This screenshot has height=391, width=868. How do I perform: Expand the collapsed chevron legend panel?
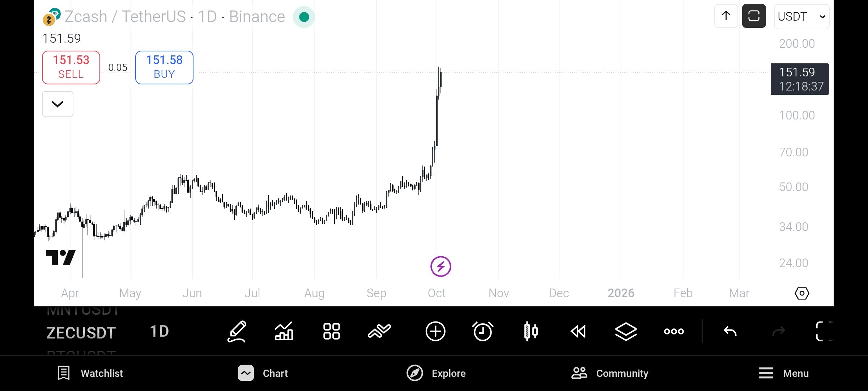(58, 104)
